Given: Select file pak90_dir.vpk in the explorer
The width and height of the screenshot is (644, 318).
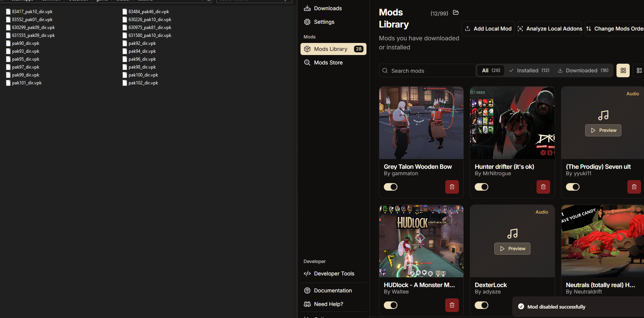Looking at the screenshot, I should pyautogui.click(x=23, y=43).
